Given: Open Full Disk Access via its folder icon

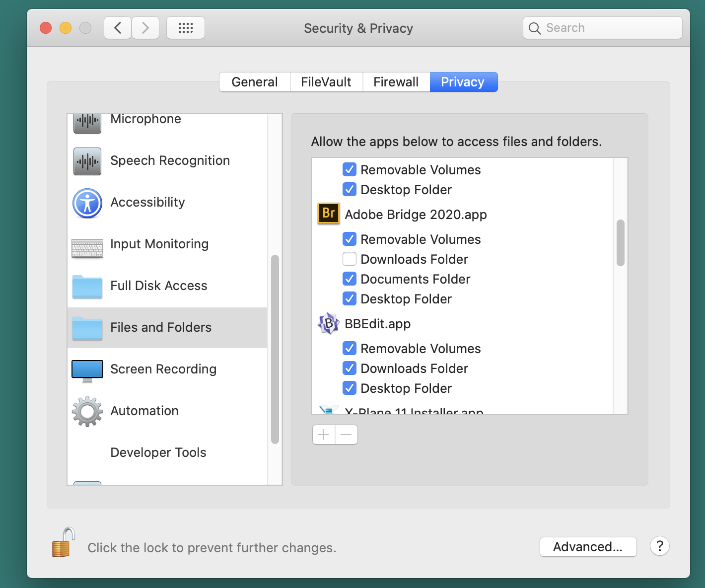Looking at the screenshot, I should 87,287.
